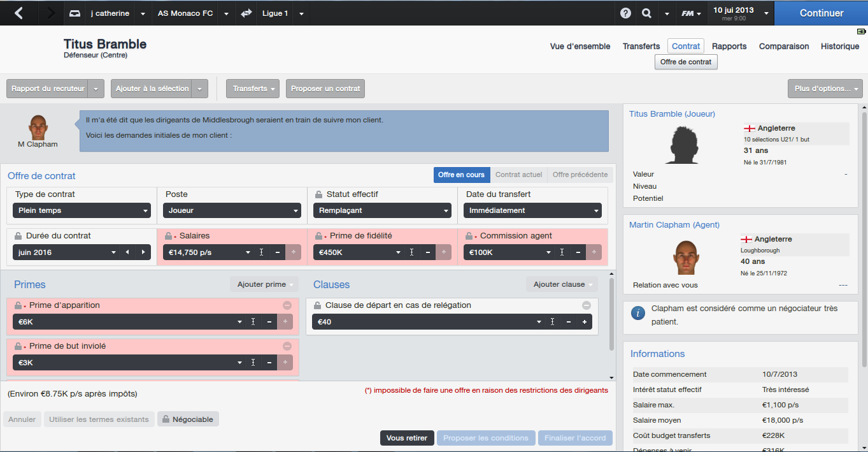Open the Type de contrat dropdown

82,210
